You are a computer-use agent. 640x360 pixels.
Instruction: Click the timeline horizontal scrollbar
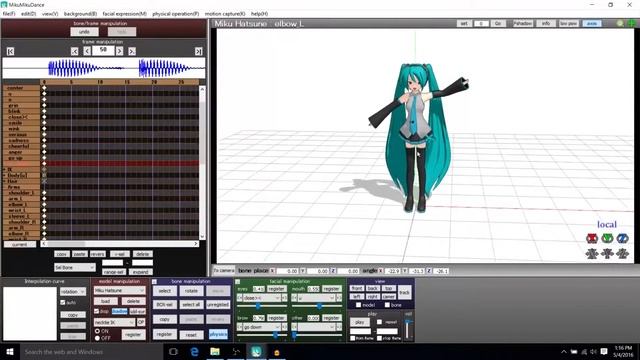[x=119, y=244]
